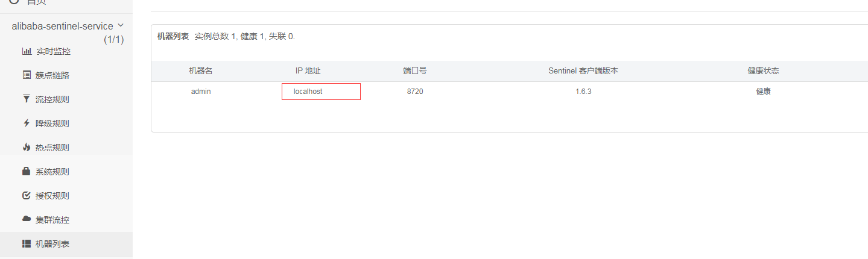Click the port number 8720 cell
The height and width of the screenshot is (259, 868).
[415, 92]
